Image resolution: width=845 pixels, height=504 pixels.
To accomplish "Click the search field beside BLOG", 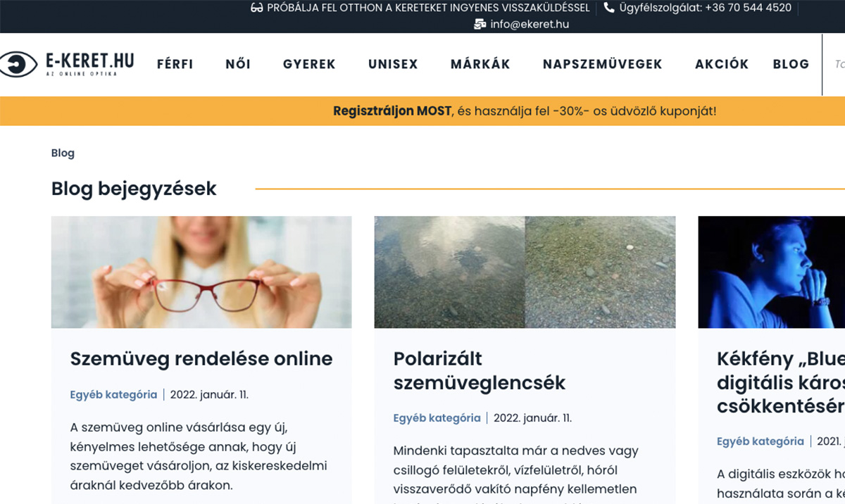I will (834, 64).
